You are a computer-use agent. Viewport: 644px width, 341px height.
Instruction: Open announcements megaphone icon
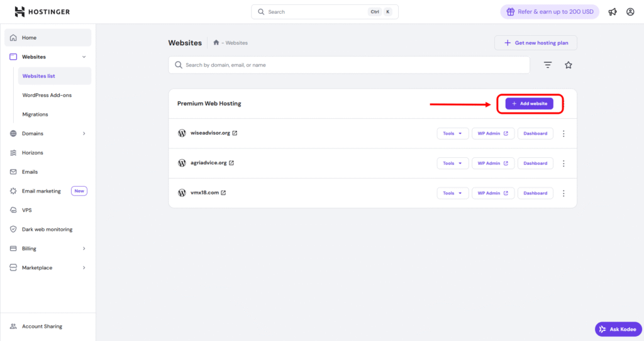pos(613,12)
